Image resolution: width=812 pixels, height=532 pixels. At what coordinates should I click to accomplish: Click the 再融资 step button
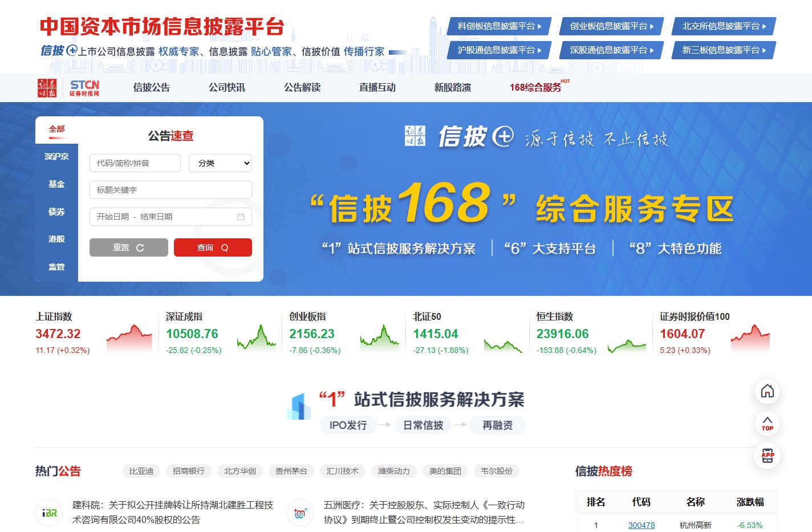coord(498,425)
